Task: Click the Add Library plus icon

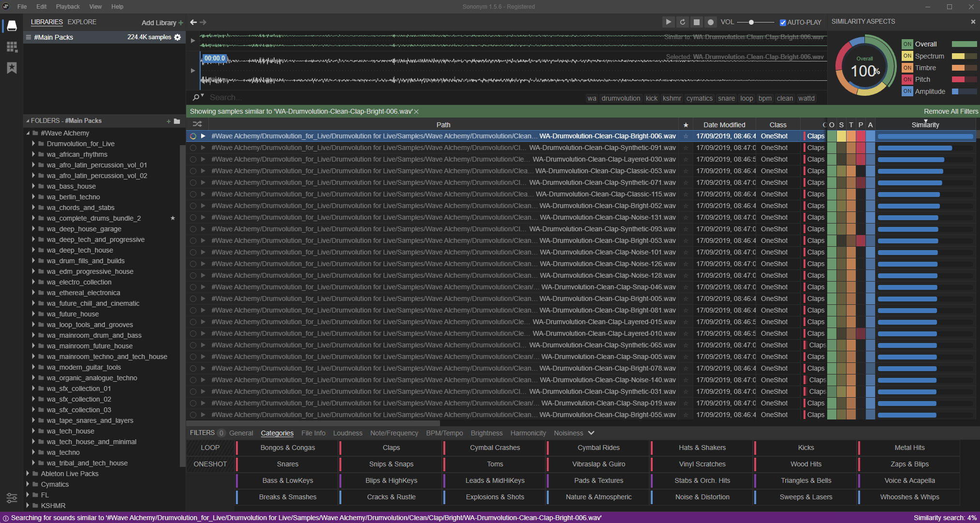Action: click(181, 23)
